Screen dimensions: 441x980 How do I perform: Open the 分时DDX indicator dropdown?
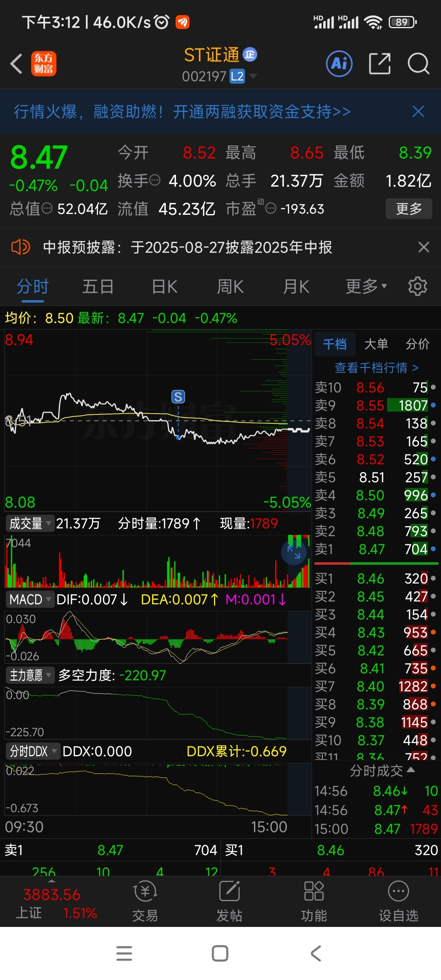[33, 751]
